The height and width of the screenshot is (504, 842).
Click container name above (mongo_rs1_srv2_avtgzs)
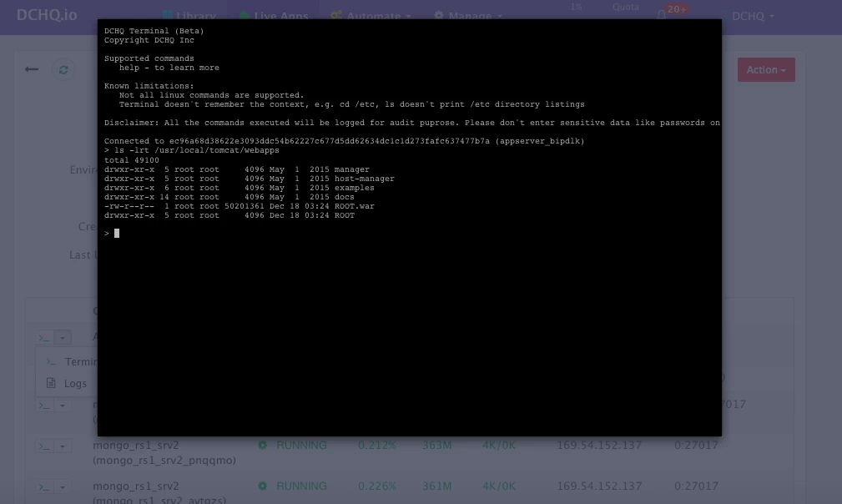[136, 486]
